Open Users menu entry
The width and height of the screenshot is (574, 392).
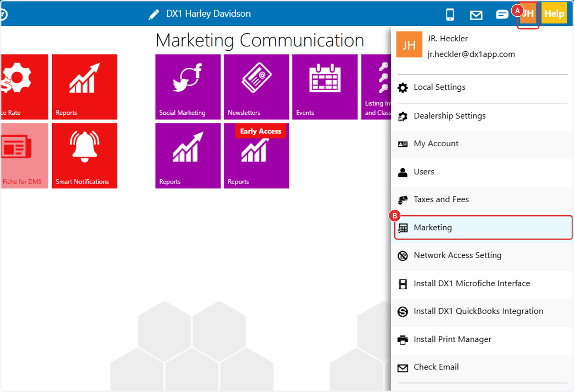pyautogui.click(x=483, y=172)
